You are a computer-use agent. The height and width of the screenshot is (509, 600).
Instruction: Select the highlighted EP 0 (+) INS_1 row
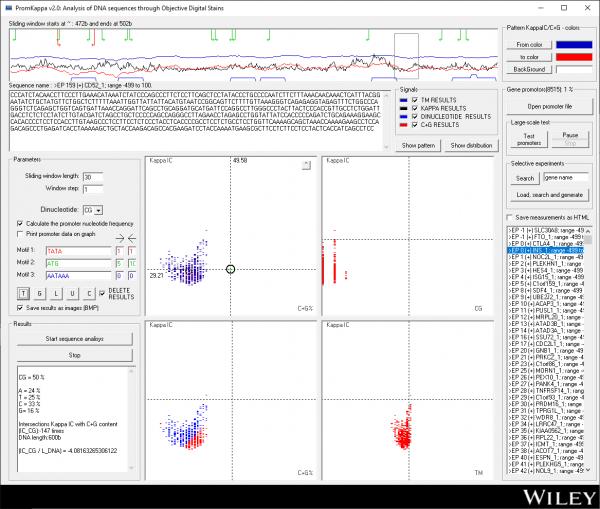coord(546,250)
